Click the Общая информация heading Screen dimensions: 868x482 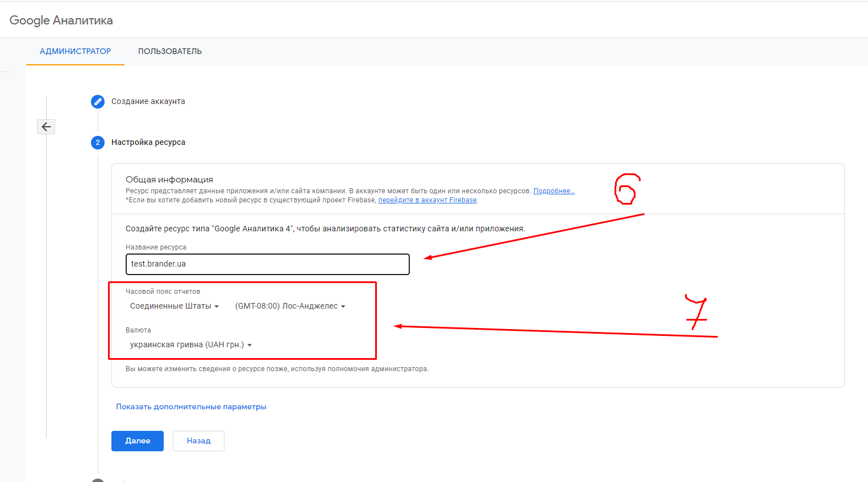(169, 180)
